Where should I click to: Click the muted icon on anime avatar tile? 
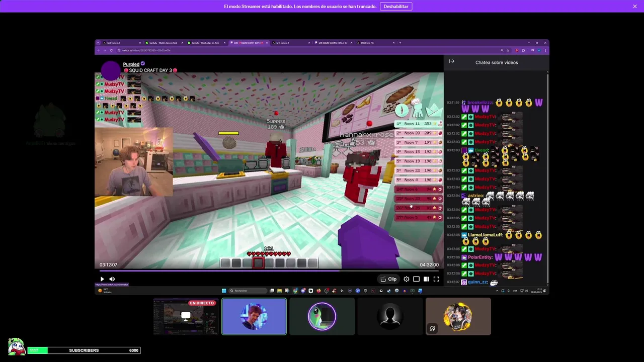click(432, 328)
